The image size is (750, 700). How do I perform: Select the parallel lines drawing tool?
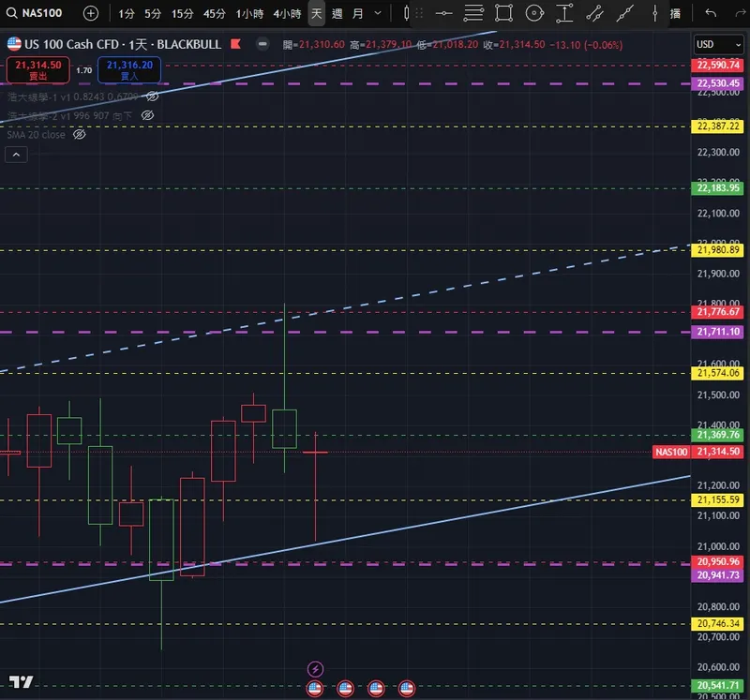pyautogui.click(x=473, y=13)
